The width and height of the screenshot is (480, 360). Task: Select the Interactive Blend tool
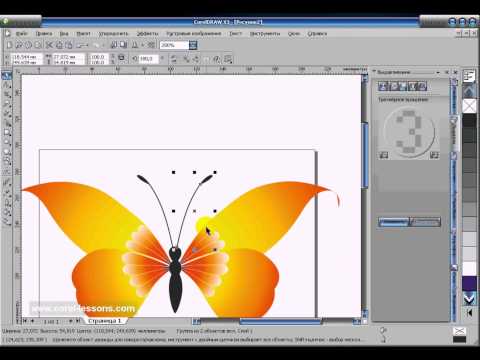(x=6, y=183)
